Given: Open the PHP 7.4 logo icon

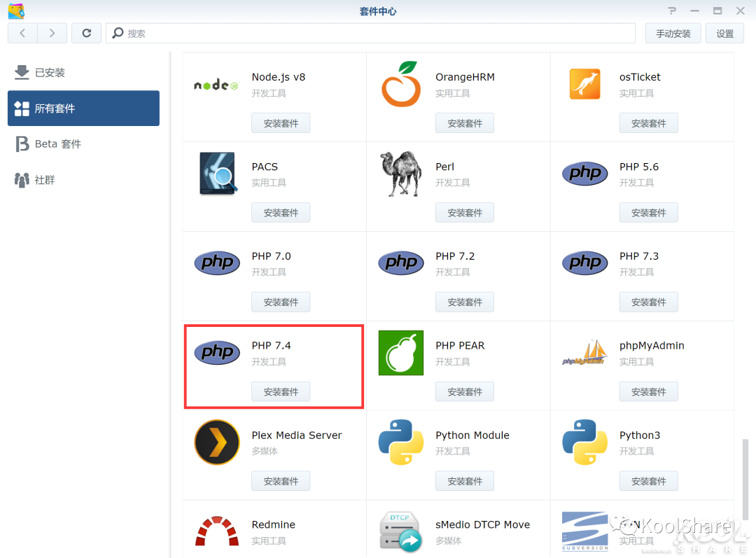Looking at the screenshot, I should pyautogui.click(x=217, y=353).
